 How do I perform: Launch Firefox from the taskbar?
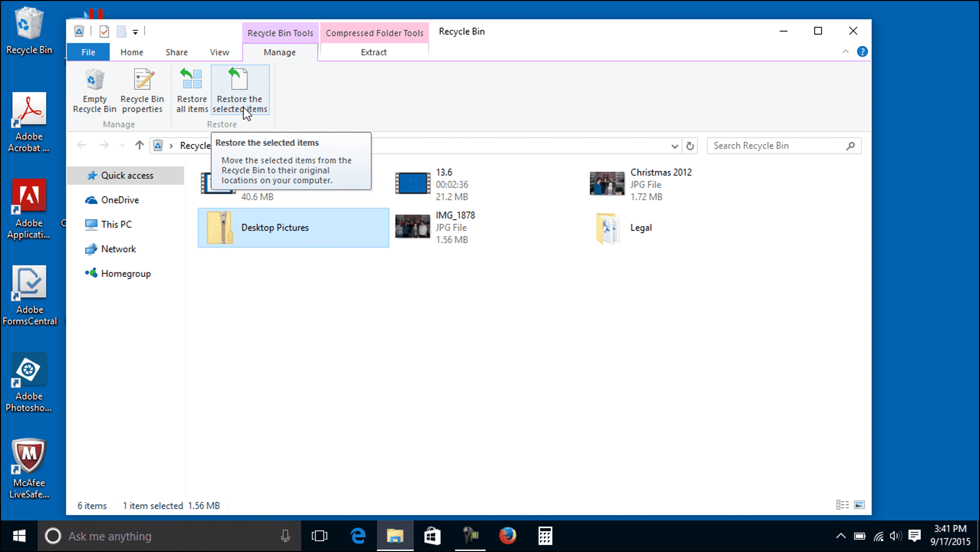(508, 536)
